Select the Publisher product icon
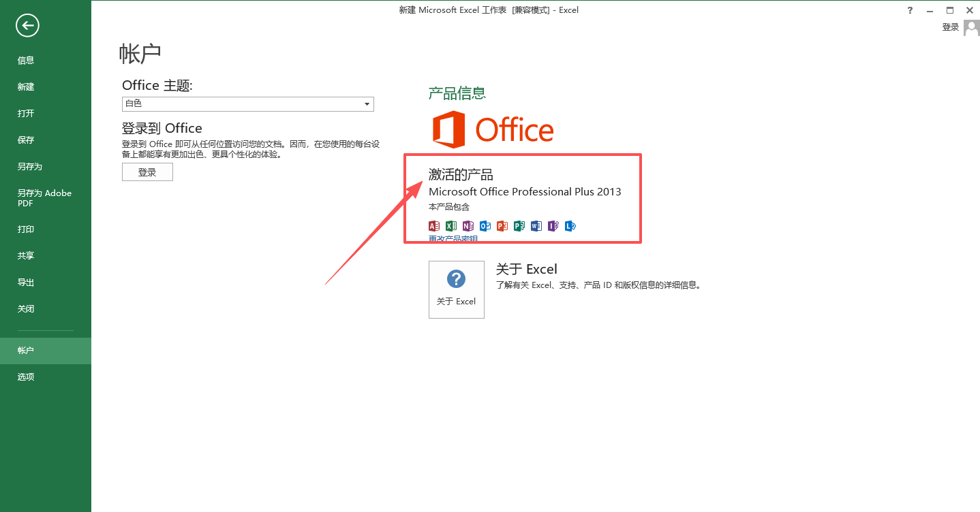The image size is (980, 512). point(519,225)
